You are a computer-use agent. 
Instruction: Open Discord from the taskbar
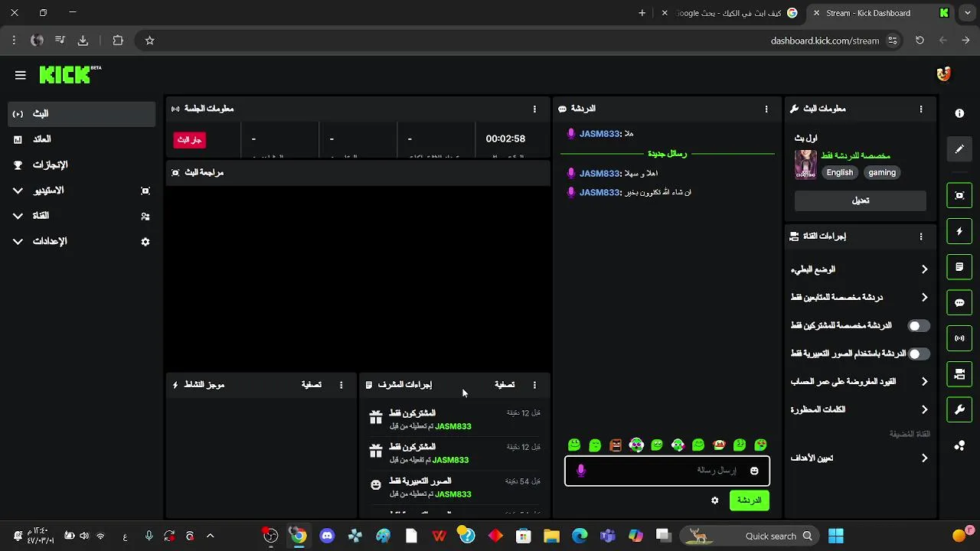pos(327,536)
